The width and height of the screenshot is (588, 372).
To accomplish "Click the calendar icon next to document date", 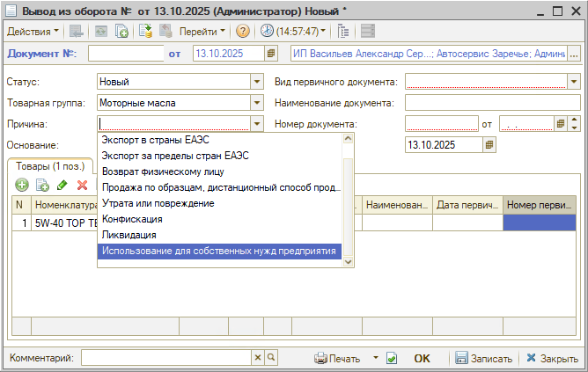I will [271, 55].
